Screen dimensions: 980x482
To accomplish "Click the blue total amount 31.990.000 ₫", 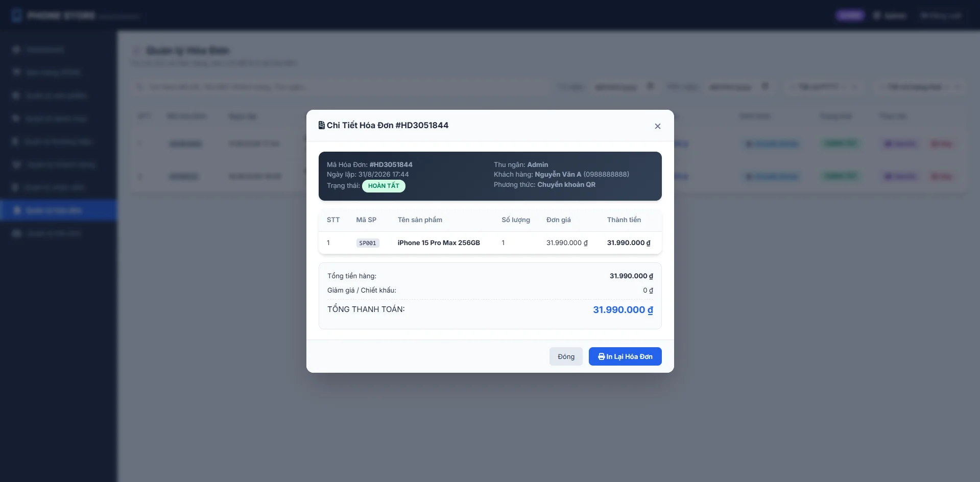I will pos(623,309).
